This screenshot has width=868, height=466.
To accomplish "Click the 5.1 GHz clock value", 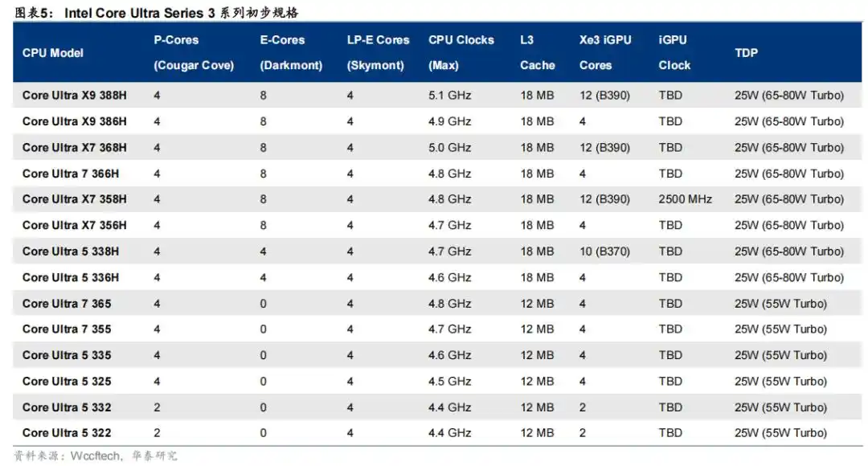I will [450, 96].
